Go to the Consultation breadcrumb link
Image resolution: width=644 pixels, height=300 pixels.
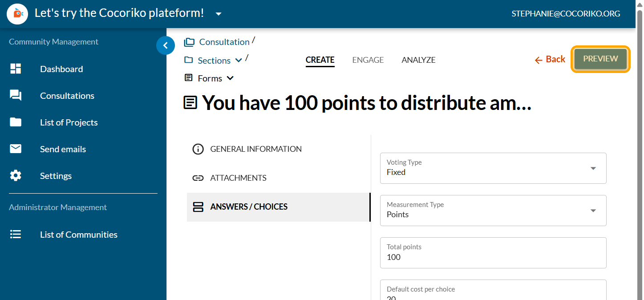point(224,42)
